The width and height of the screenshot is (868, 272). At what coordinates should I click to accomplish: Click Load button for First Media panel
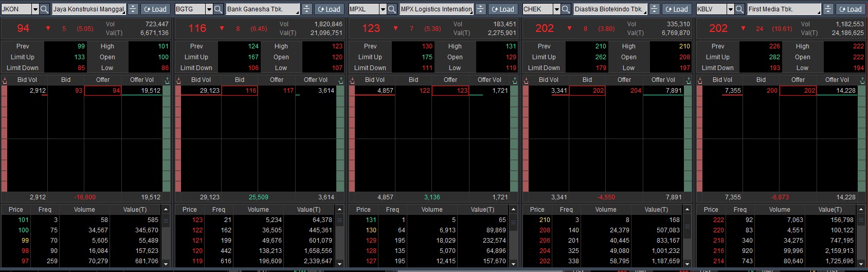coord(851,9)
